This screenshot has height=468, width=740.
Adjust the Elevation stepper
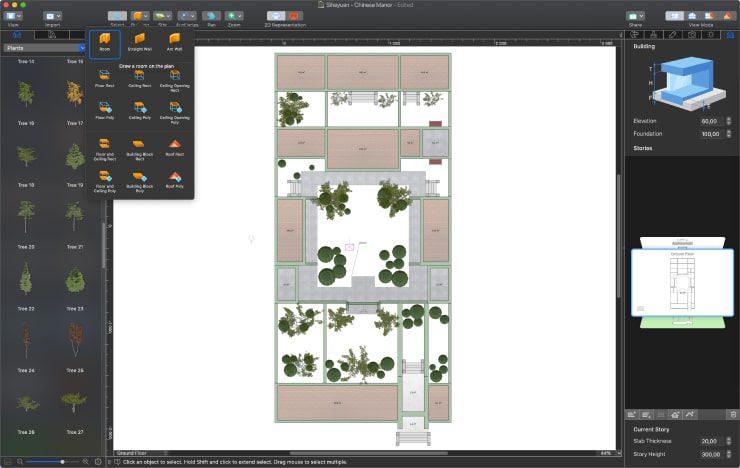pos(729,121)
